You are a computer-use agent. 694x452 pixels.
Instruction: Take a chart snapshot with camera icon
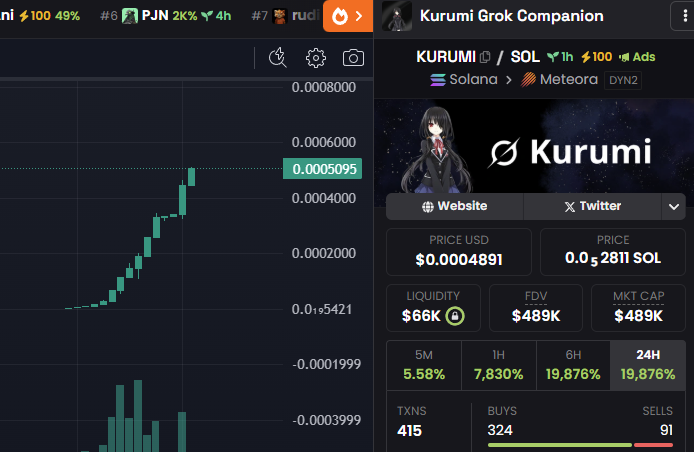353,58
